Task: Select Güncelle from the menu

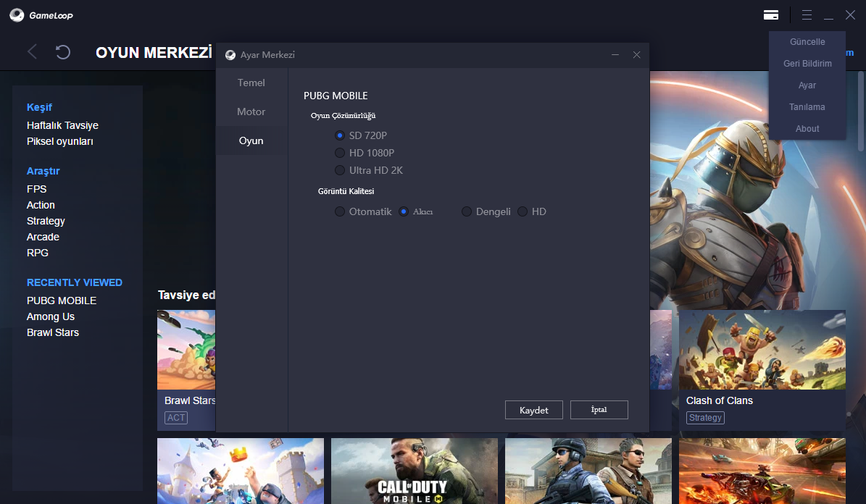Action: (x=807, y=42)
